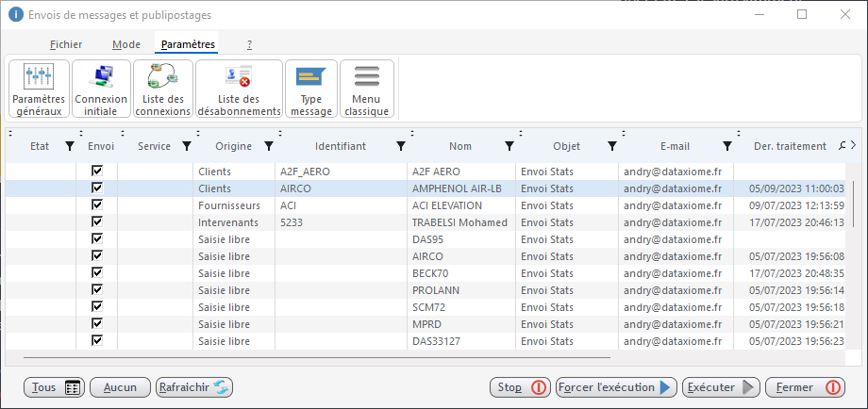Uncheck Envoi for A2F AERO row
This screenshot has height=409, width=868.
(x=96, y=172)
